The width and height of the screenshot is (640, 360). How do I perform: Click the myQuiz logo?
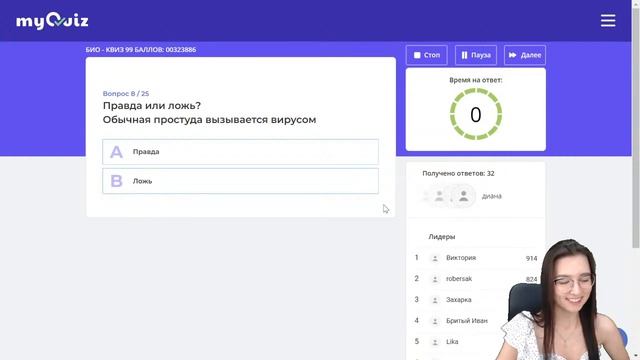pos(52,21)
